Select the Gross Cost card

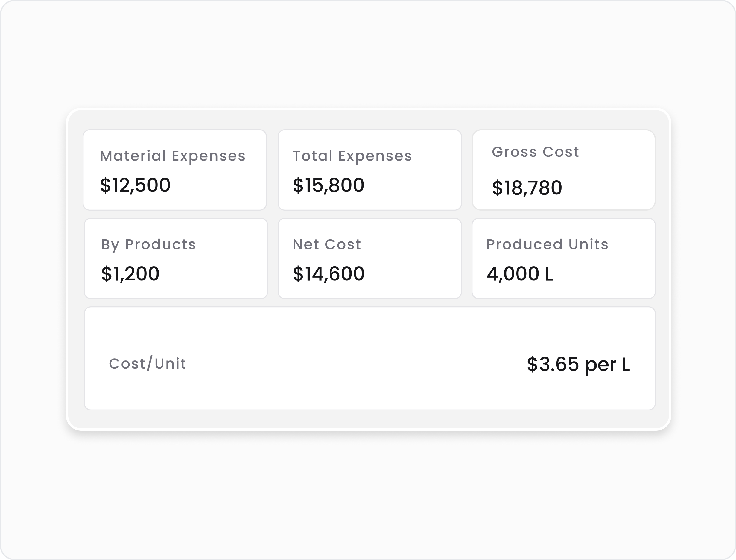[564, 170]
